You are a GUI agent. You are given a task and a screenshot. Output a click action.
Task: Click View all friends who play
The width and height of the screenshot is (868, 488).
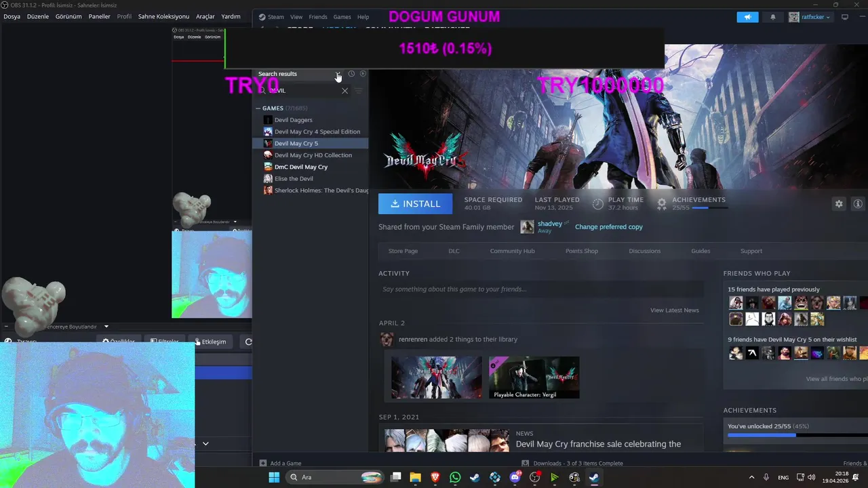click(x=836, y=379)
